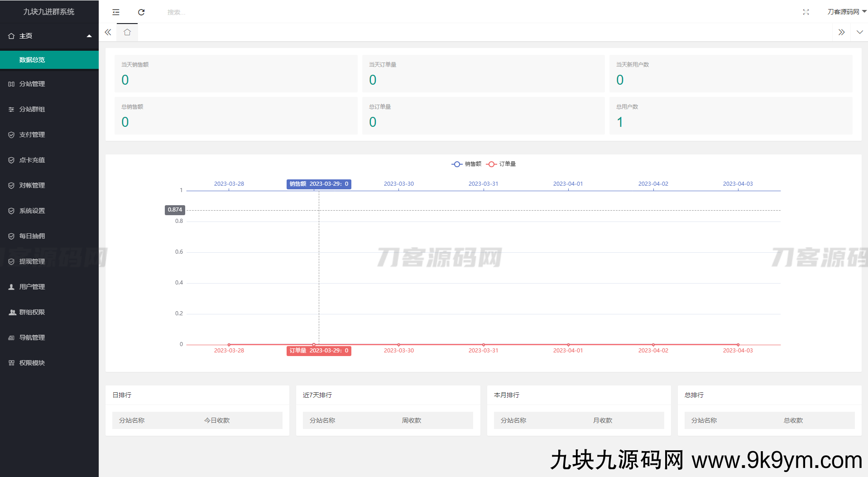
Task: Click the 系统设置 shield icon
Action: [x=11, y=211]
